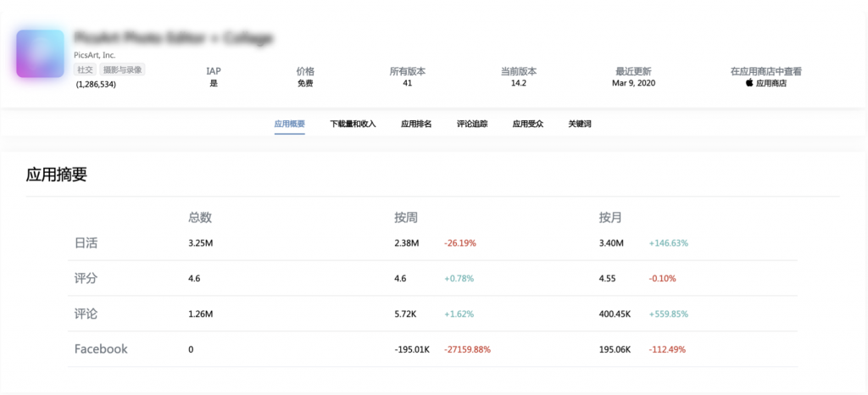Click the 日活 weekly value 2.38M
Screen dimensions: 868x395
(x=406, y=243)
